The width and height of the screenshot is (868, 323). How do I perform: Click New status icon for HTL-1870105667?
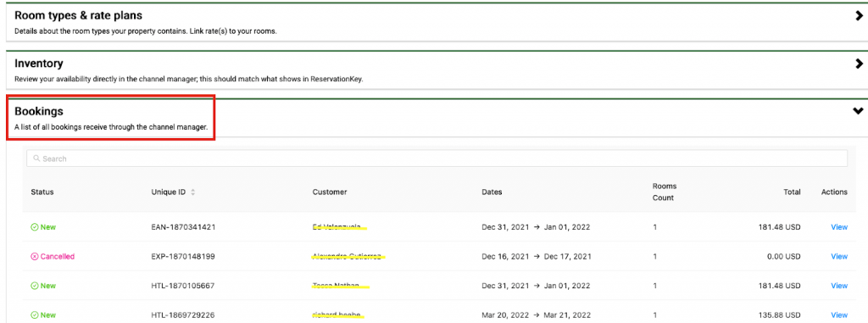click(x=34, y=286)
